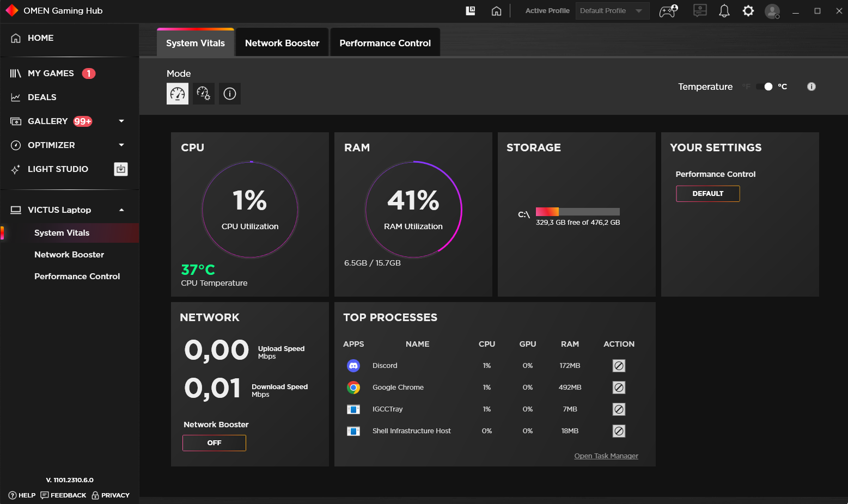
Task: Turn on the Network Booster OFF button
Action: click(214, 443)
